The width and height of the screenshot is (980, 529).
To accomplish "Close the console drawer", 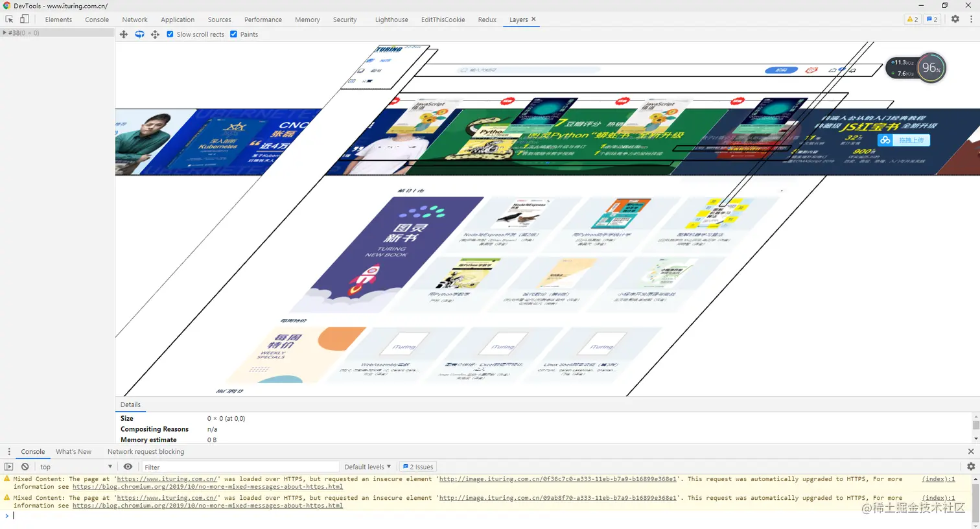I will 971,452.
